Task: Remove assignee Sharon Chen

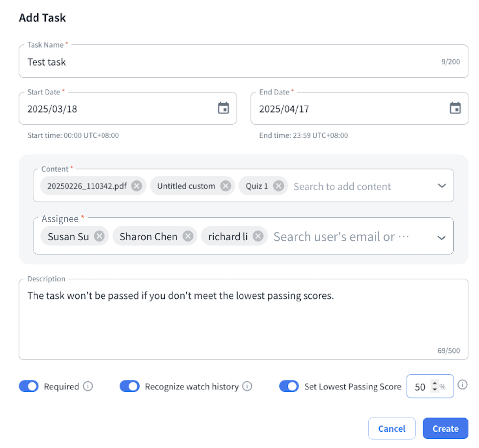Action: click(188, 236)
